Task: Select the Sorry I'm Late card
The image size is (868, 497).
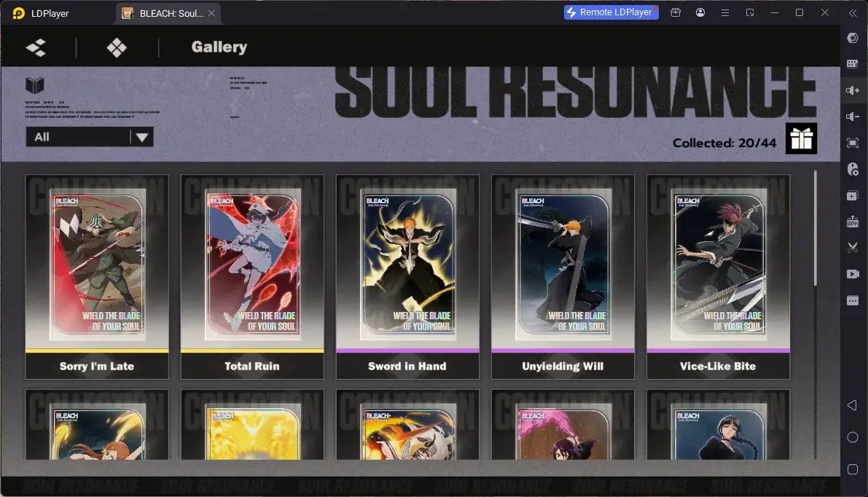Action: [97, 277]
